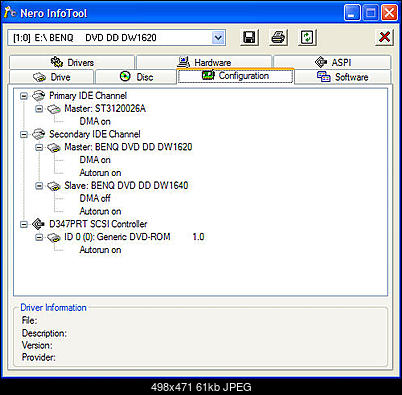Viewport: 402px width, 395px height.
Task: Click the red X exit icon in toolbar
Action: [x=384, y=37]
